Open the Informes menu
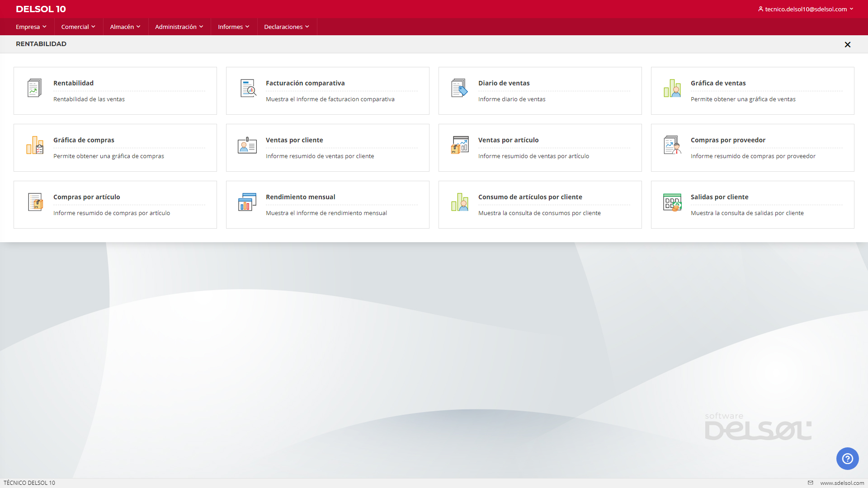The width and height of the screenshot is (868, 488). (x=233, y=27)
